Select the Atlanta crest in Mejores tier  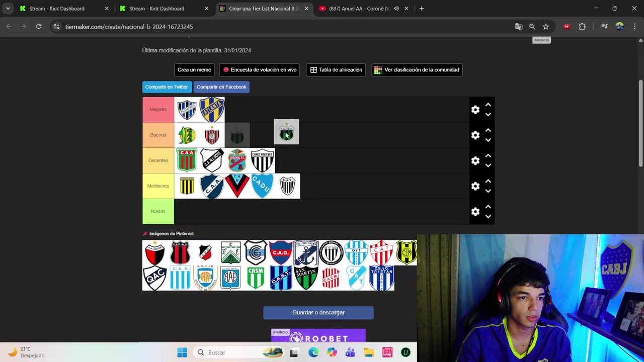click(212, 110)
